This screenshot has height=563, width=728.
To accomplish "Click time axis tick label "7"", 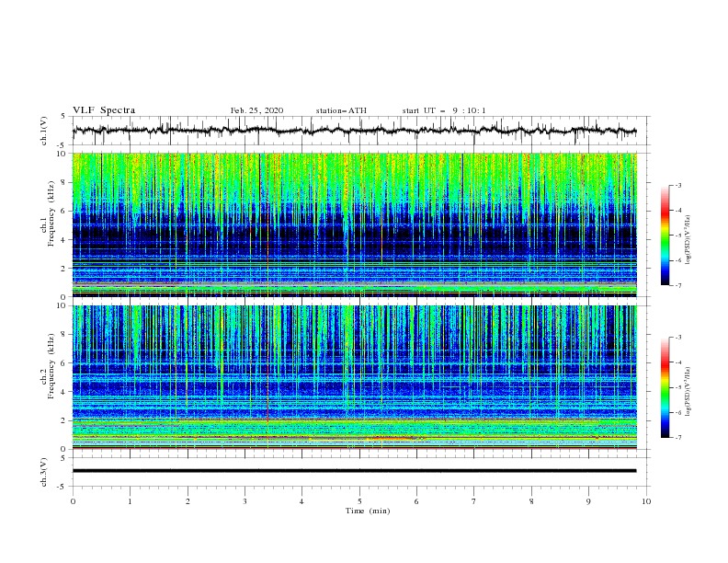I will (x=474, y=501).
